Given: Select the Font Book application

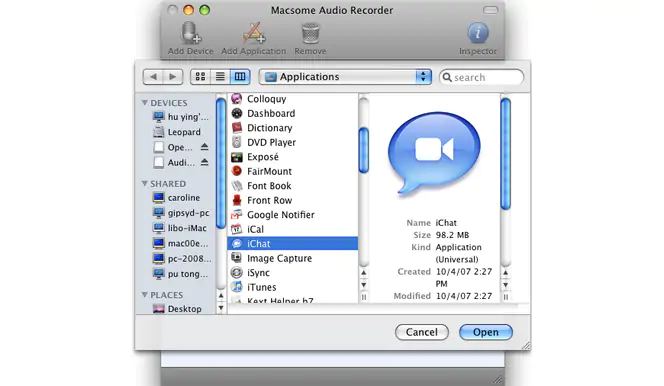Looking at the screenshot, I should [x=293, y=186].
